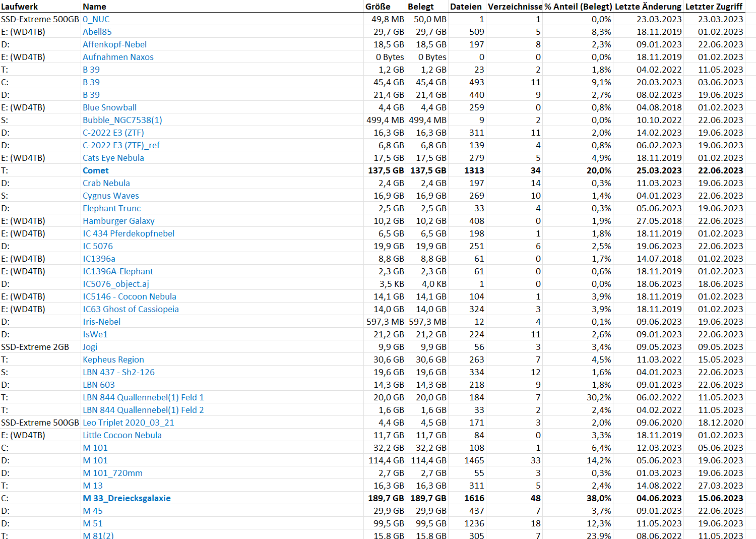Open the B 39 link with 21,4 GB size
The width and height of the screenshot is (756, 539).
pos(91,95)
